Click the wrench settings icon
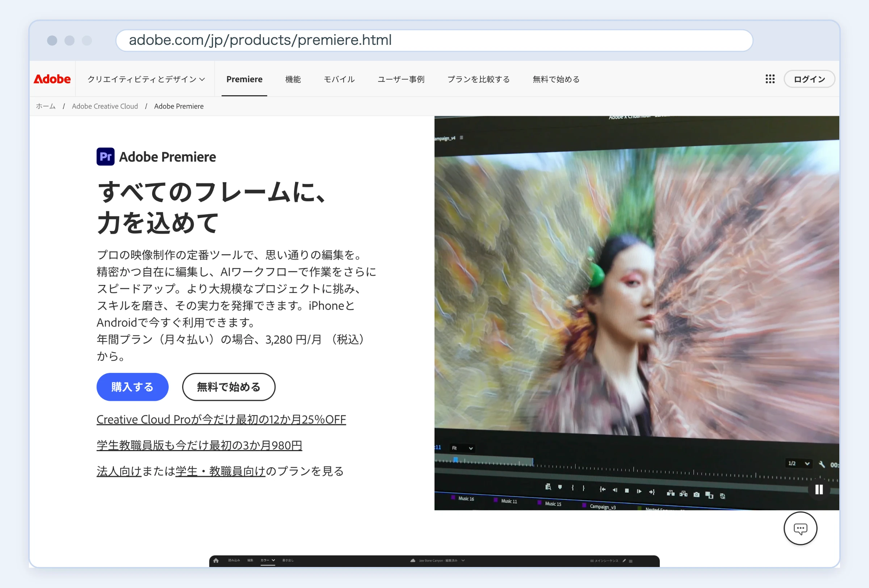Image resolution: width=869 pixels, height=588 pixels. 822,464
